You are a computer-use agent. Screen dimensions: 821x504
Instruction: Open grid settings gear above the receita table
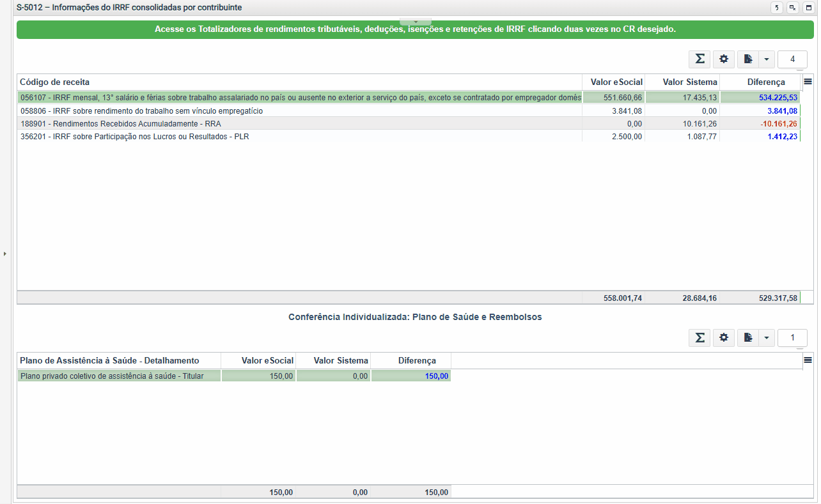tap(724, 59)
